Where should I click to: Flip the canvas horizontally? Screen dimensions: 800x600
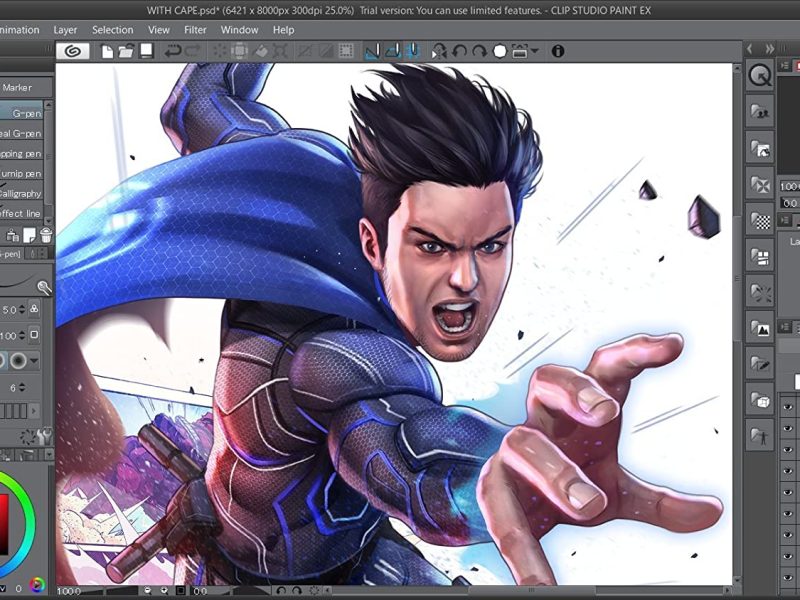coord(439,51)
